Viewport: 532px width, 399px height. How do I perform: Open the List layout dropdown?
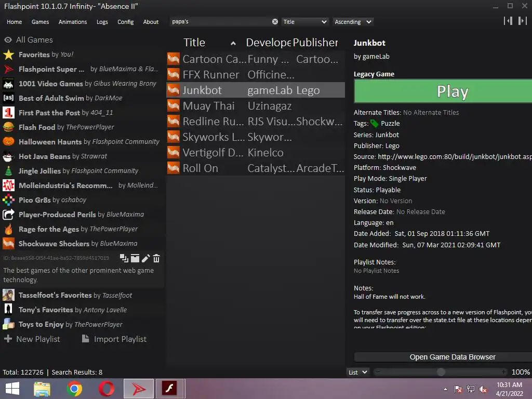pyautogui.click(x=358, y=372)
